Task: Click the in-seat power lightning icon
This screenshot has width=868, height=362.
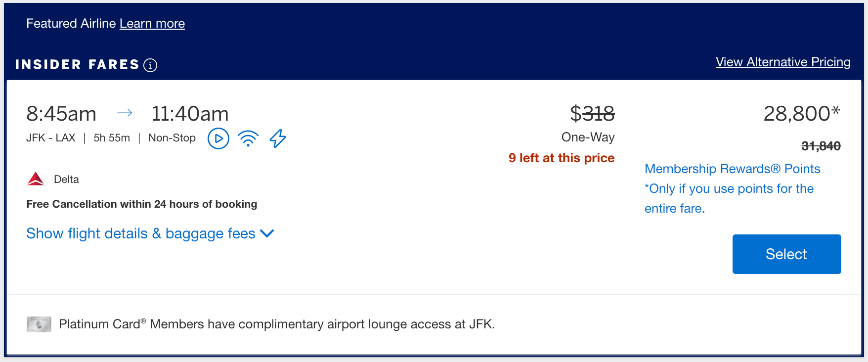Action: point(278,139)
